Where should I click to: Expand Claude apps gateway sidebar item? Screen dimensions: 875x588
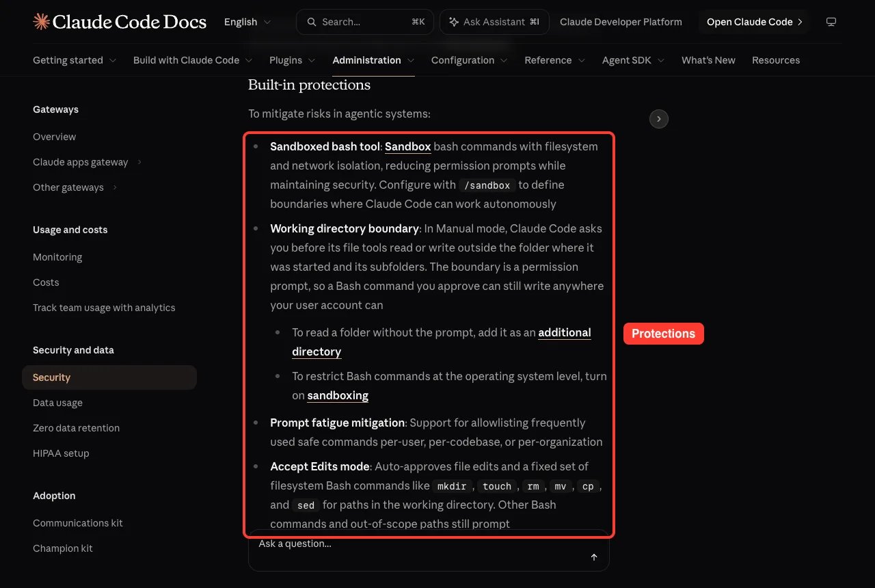click(87, 162)
